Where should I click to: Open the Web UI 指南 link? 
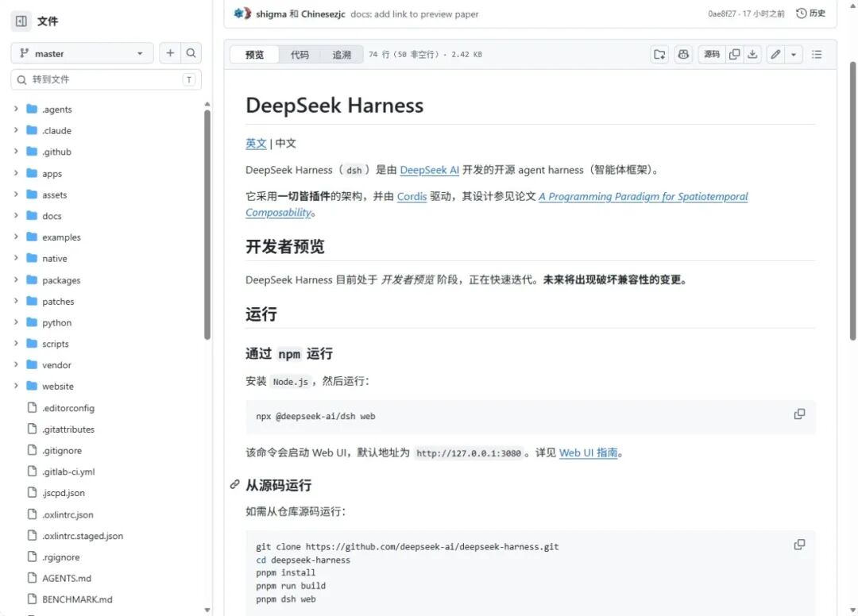[588, 452]
